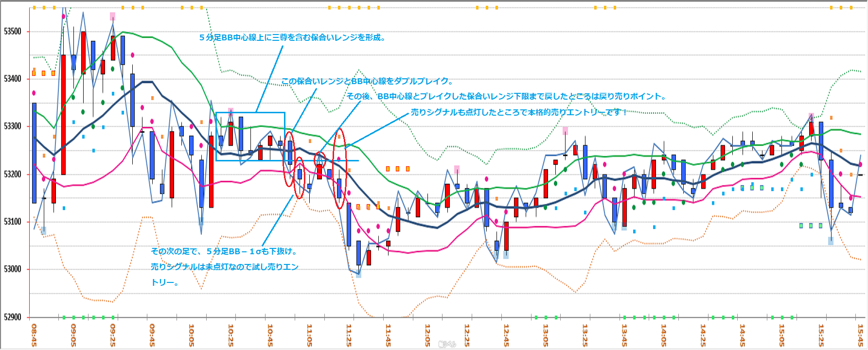Click the pink square marker above the 09:25 candle
This screenshot has width=868, height=350.
112,17
